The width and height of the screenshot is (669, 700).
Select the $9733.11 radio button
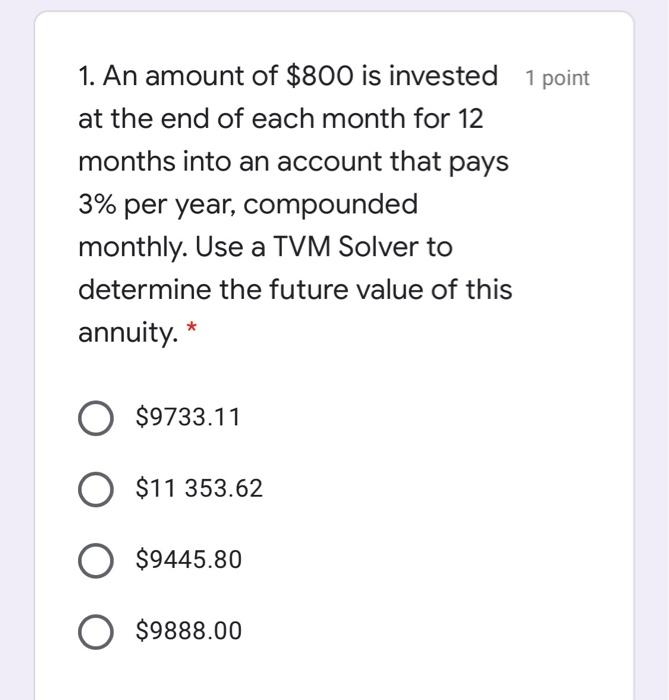pyautogui.click(x=95, y=418)
